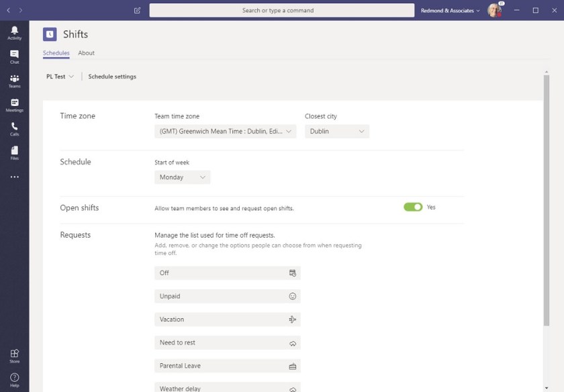Click the new chat compose icon
This screenshot has height=392, width=564.
tap(137, 11)
